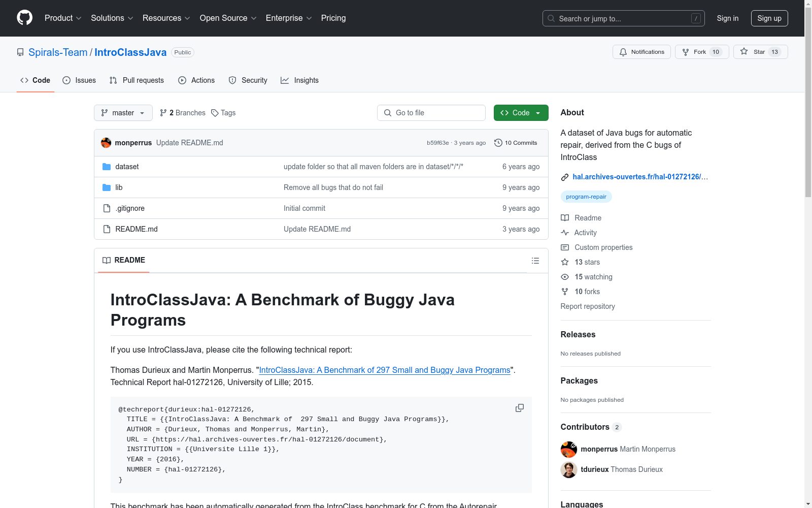
Task: Copy the BibTeX code block
Action: point(520,408)
